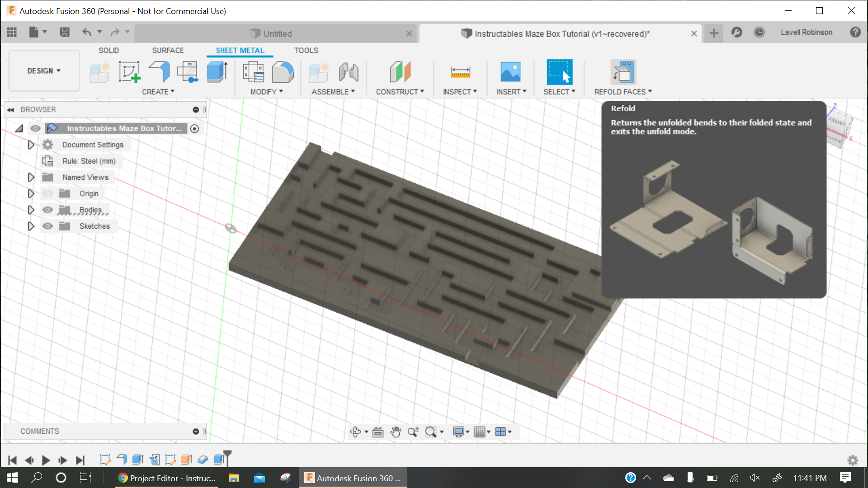Toggle visibility of the Origin folder
Screen dimensions: 868x488
click(x=47, y=193)
